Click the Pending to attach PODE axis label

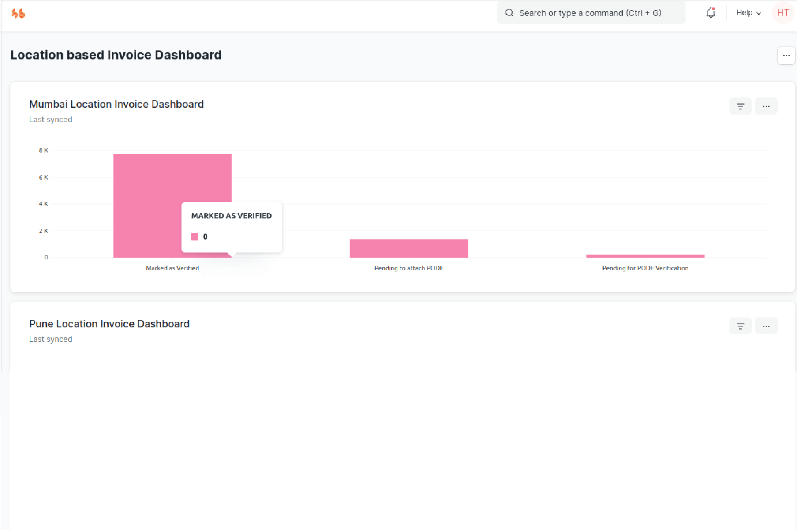tap(408, 268)
